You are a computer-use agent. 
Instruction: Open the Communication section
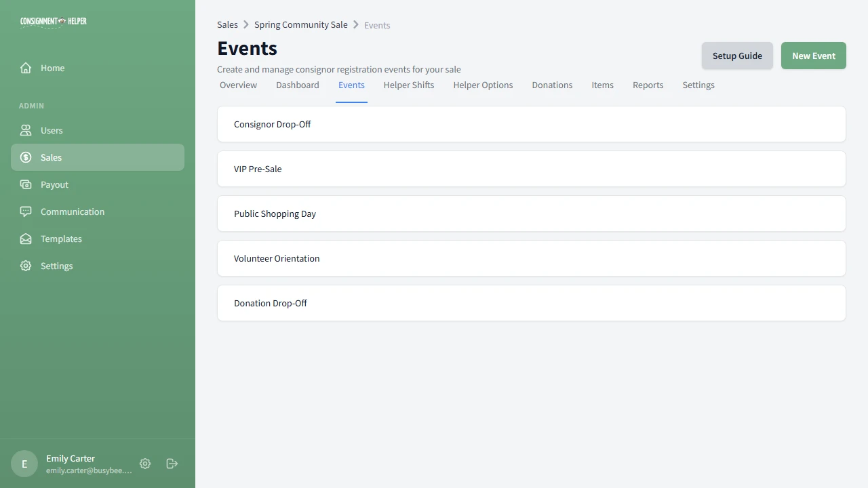click(x=72, y=211)
